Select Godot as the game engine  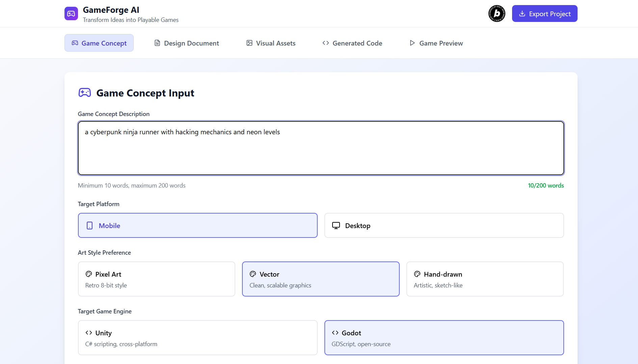[444, 337]
